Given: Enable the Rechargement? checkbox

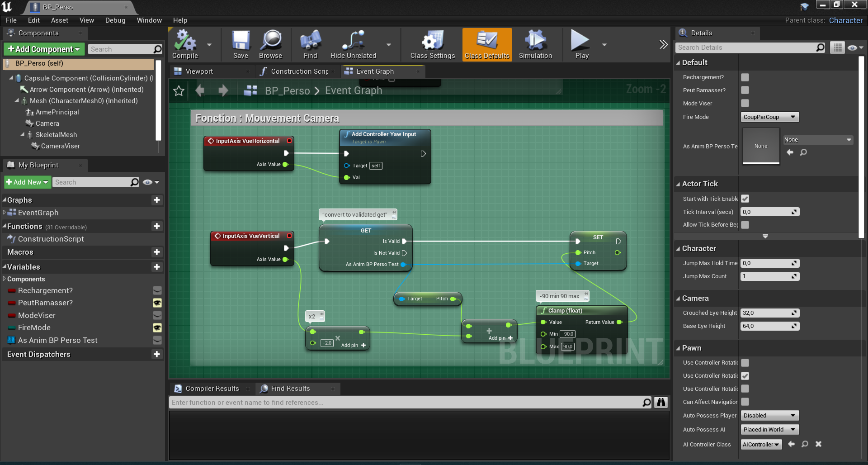Looking at the screenshot, I should 745,77.
